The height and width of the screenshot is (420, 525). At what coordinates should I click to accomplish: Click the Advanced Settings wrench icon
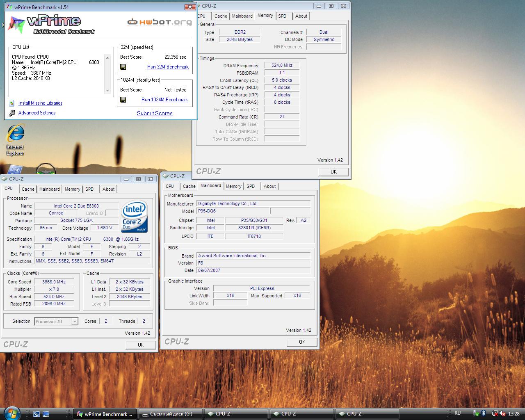[12, 113]
